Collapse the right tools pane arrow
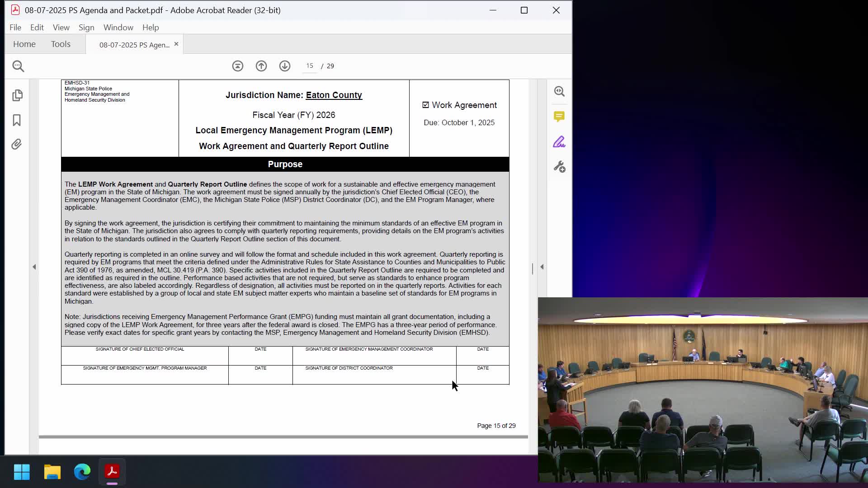868x488 pixels. pyautogui.click(x=542, y=267)
